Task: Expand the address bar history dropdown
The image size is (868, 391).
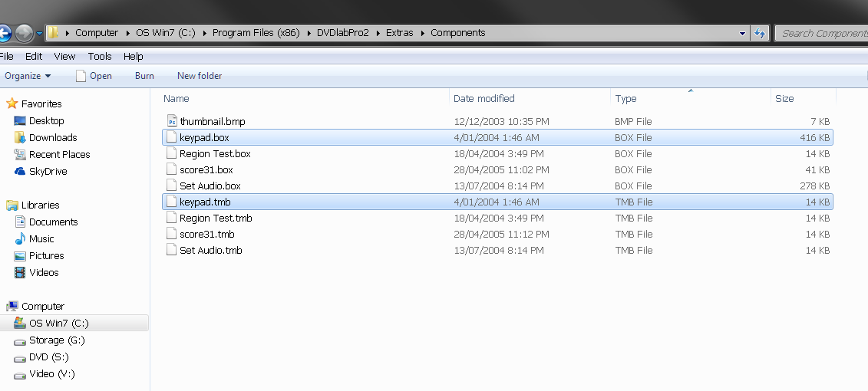Action: point(742,33)
